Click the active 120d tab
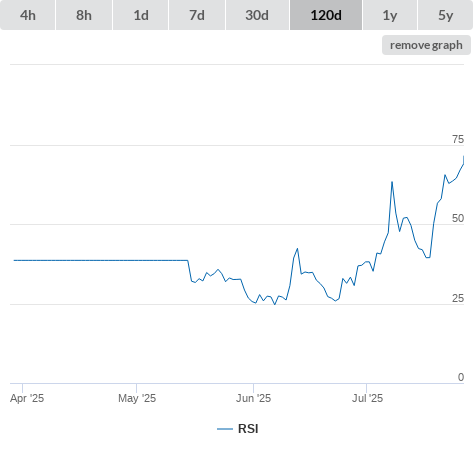 [326, 15]
